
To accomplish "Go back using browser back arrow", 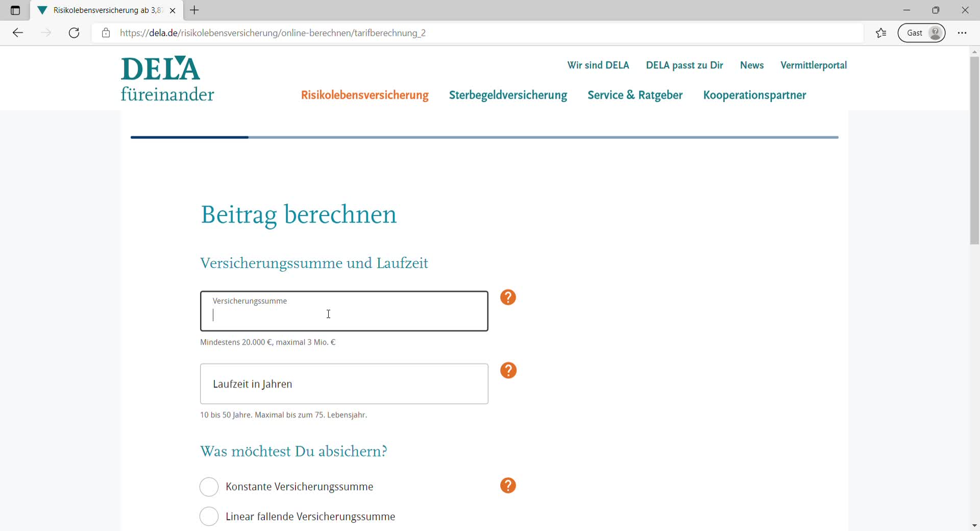I will pos(18,33).
